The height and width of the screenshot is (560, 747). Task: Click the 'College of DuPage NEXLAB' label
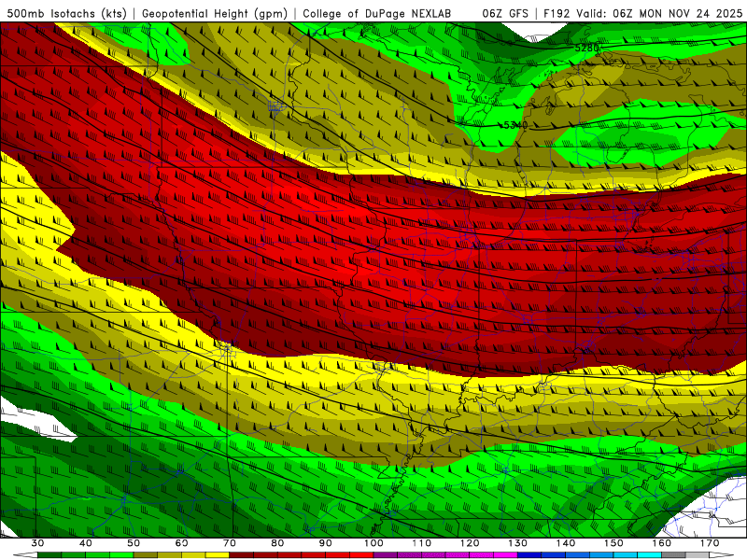tap(376, 13)
